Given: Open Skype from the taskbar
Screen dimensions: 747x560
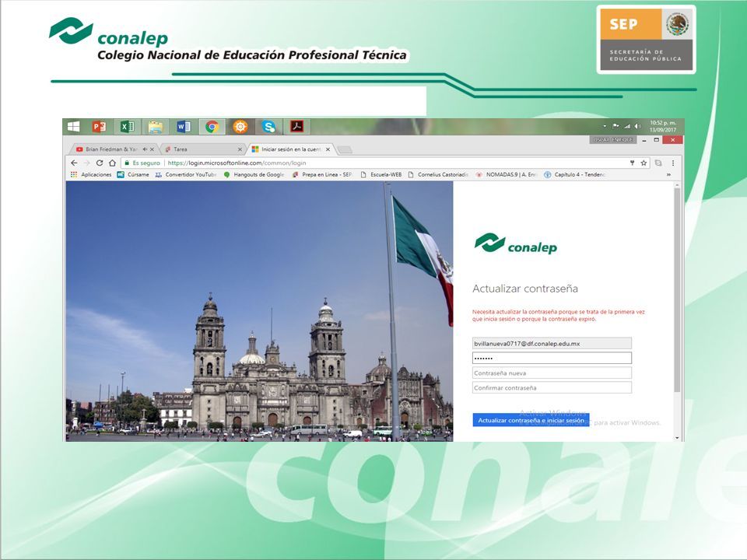Looking at the screenshot, I should [x=268, y=127].
